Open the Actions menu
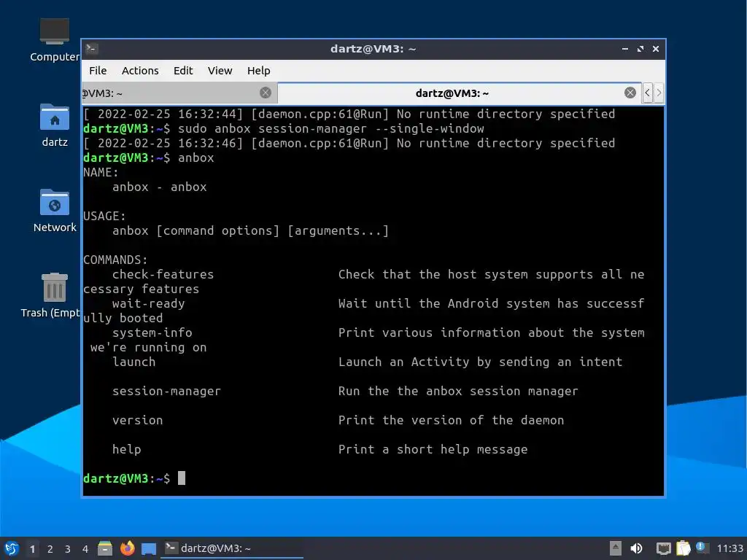 [140, 71]
